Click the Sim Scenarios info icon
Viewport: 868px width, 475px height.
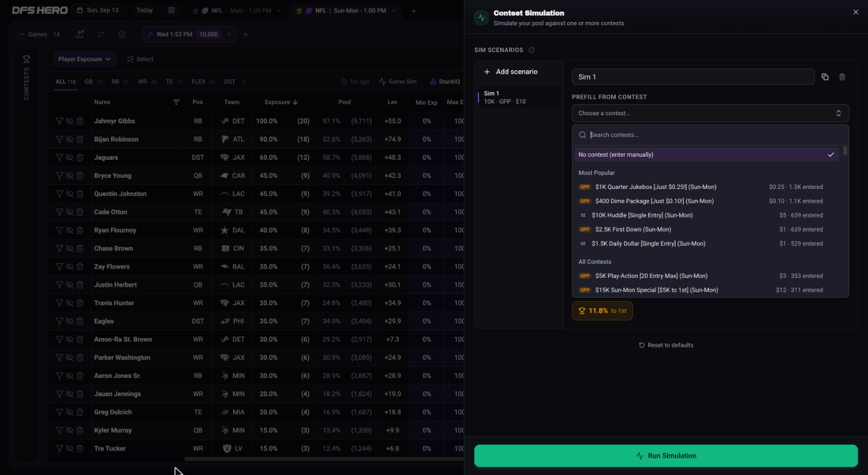tap(531, 50)
